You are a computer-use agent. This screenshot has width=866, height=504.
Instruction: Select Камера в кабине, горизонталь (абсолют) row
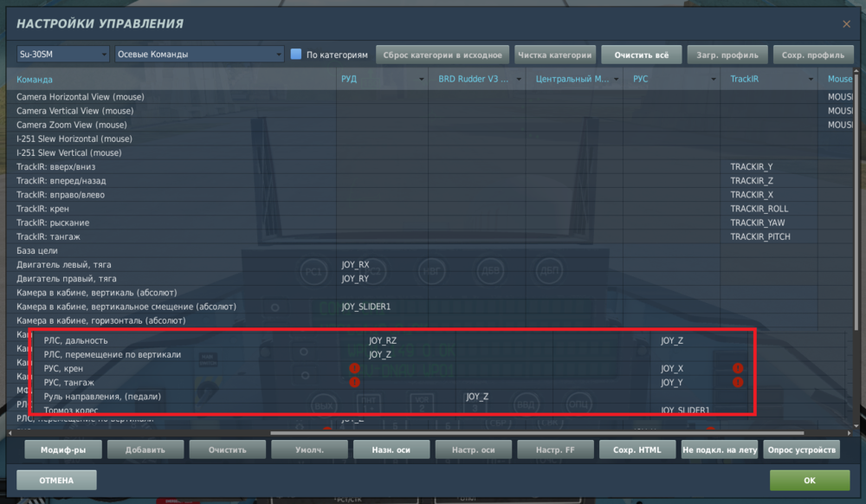coord(430,320)
